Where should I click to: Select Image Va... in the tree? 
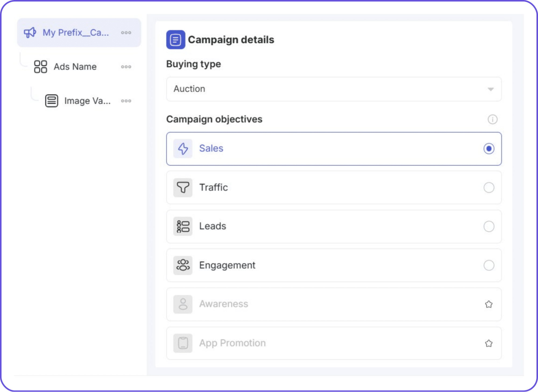click(x=87, y=101)
